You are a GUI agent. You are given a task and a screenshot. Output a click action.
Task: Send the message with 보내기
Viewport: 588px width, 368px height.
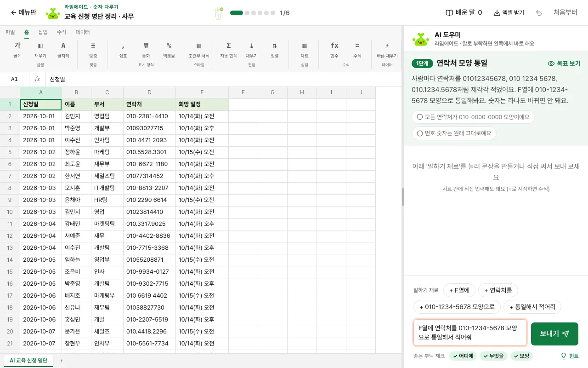pos(554,334)
